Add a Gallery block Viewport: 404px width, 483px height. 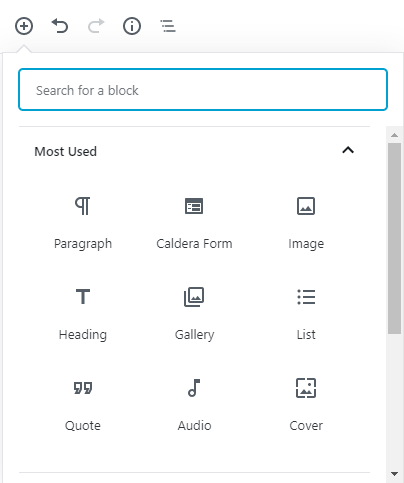pyautogui.click(x=194, y=314)
